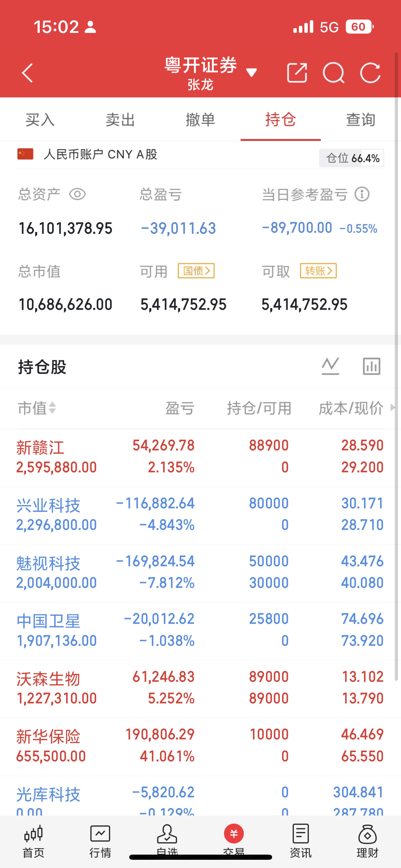This screenshot has width=401, height=868.
Task: Sort holdings by 市值 column
Action: tap(37, 408)
